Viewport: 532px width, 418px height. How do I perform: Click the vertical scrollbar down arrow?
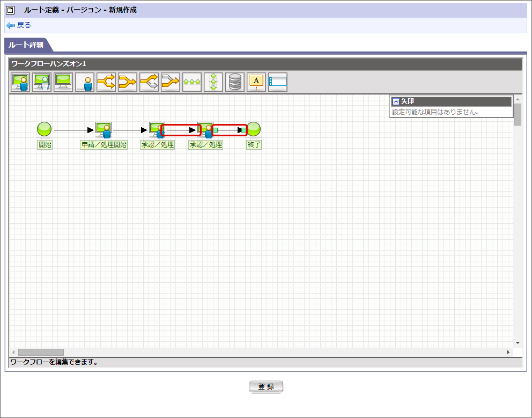pos(518,343)
